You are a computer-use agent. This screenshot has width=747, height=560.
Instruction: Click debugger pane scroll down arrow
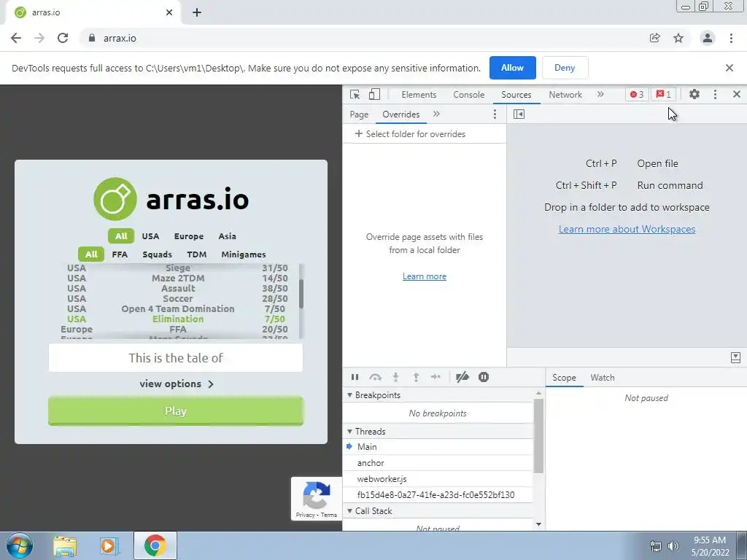[539, 524]
